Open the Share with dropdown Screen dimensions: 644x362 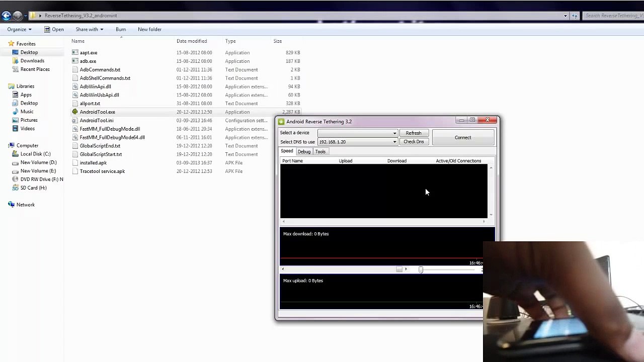(x=89, y=29)
